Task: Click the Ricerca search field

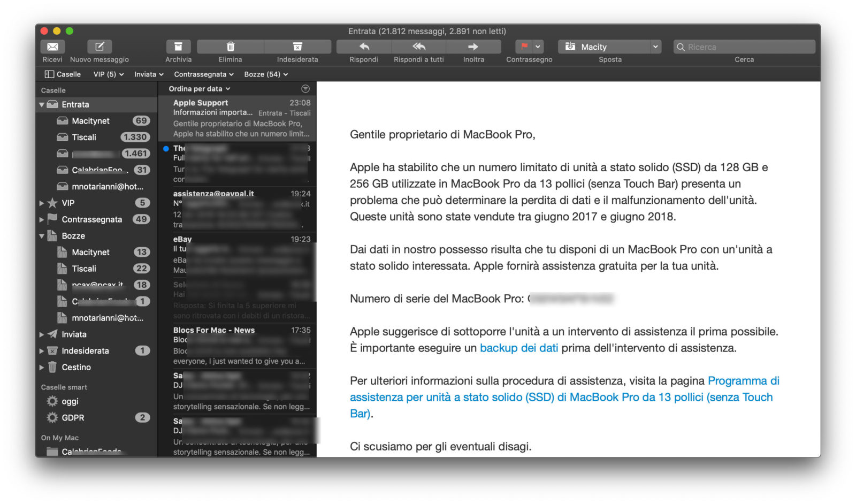Action: (744, 47)
